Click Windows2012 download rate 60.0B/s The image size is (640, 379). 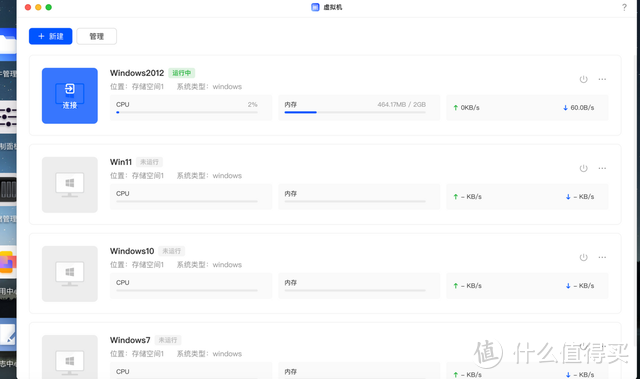579,108
